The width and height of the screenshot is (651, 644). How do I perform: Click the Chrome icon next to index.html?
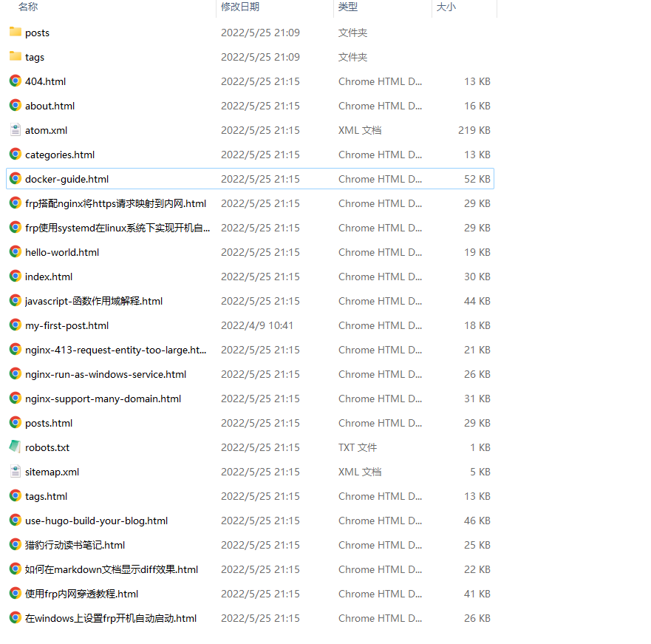[16, 277]
